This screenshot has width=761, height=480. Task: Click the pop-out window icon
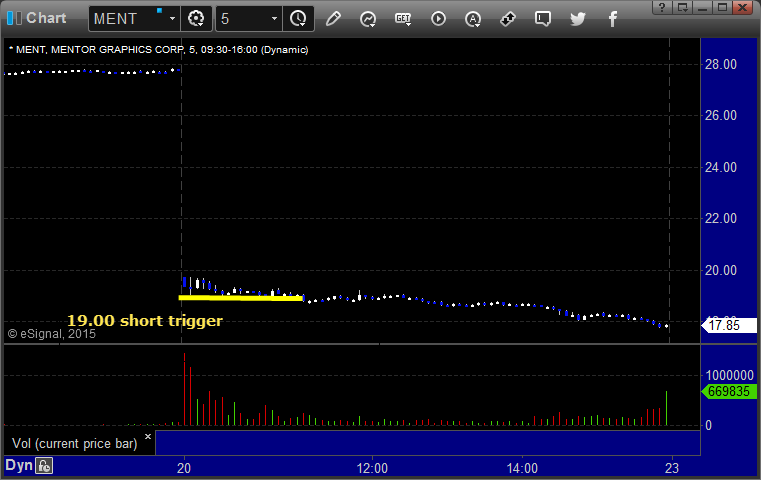coord(682,7)
